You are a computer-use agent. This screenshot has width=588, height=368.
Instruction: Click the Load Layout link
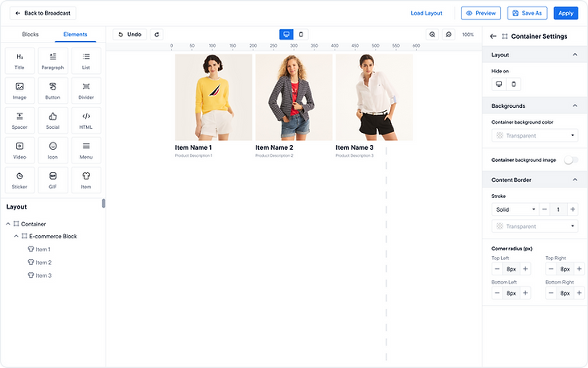pyautogui.click(x=426, y=13)
